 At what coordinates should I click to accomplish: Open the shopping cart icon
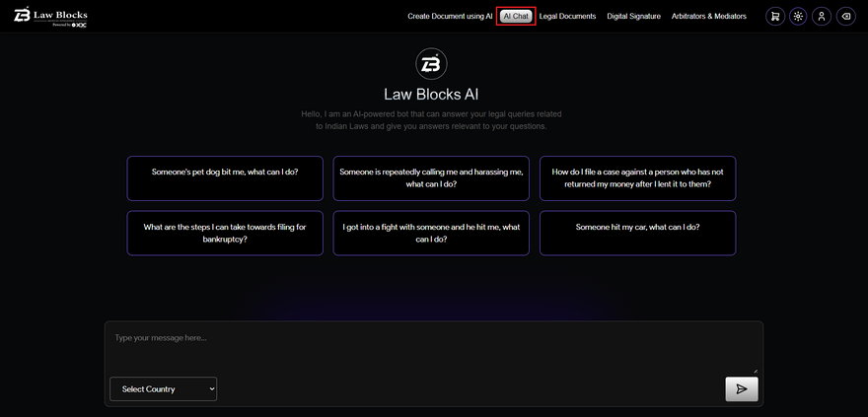point(774,17)
